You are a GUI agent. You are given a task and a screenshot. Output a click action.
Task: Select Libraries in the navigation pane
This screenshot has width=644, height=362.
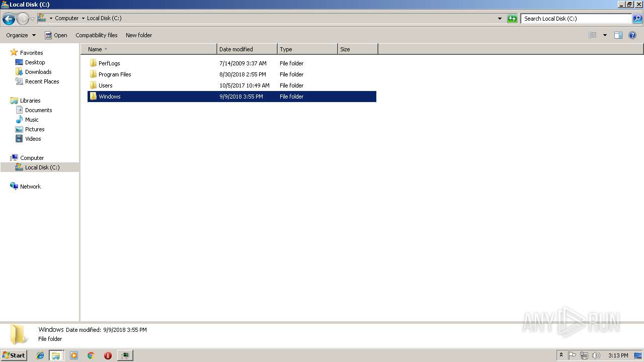pos(30,101)
